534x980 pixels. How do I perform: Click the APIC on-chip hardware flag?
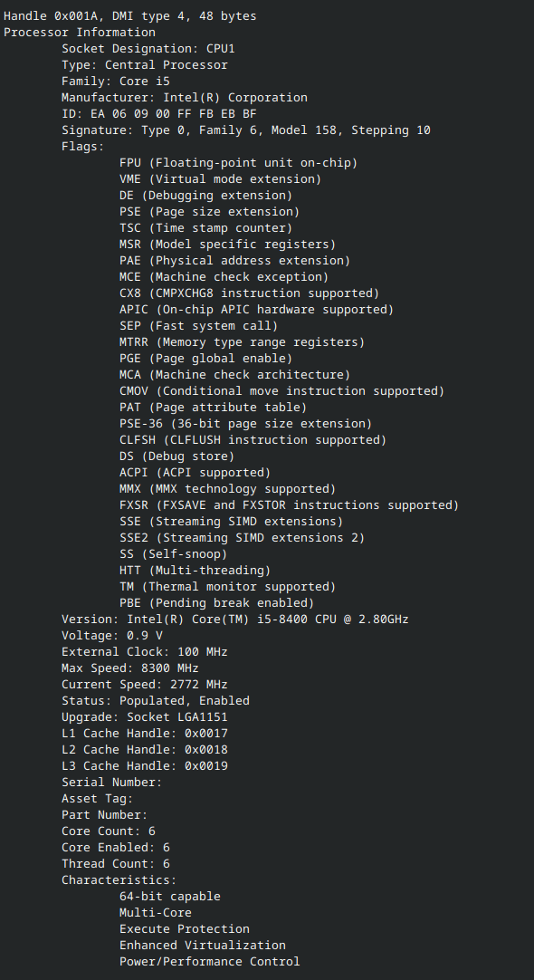click(x=257, y=310)
